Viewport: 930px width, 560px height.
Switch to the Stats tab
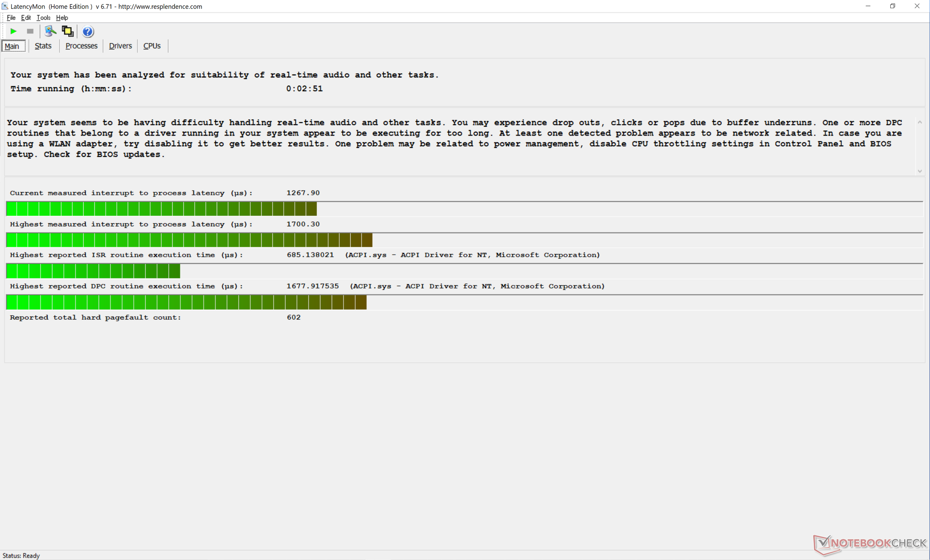[43, 46]
